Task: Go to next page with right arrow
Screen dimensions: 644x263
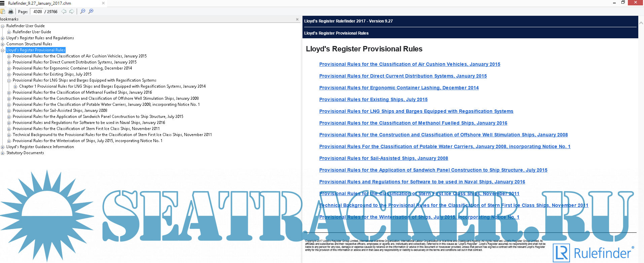Action: 72,11
